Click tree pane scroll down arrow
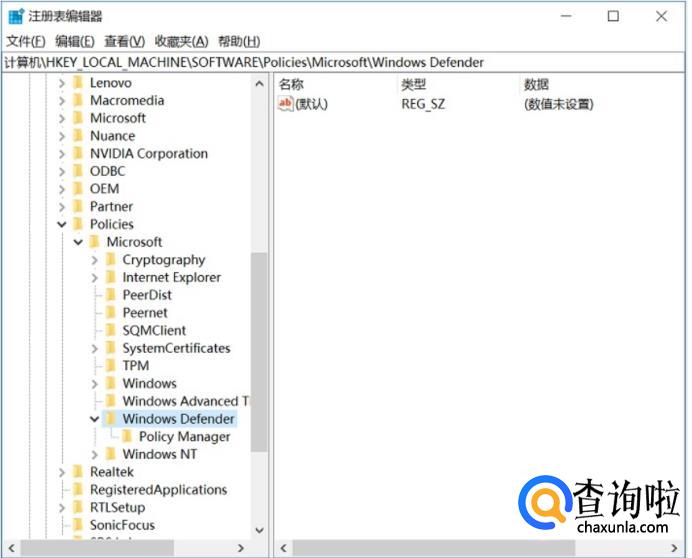The width and height of the screenshot is (692, 558). 260,530
